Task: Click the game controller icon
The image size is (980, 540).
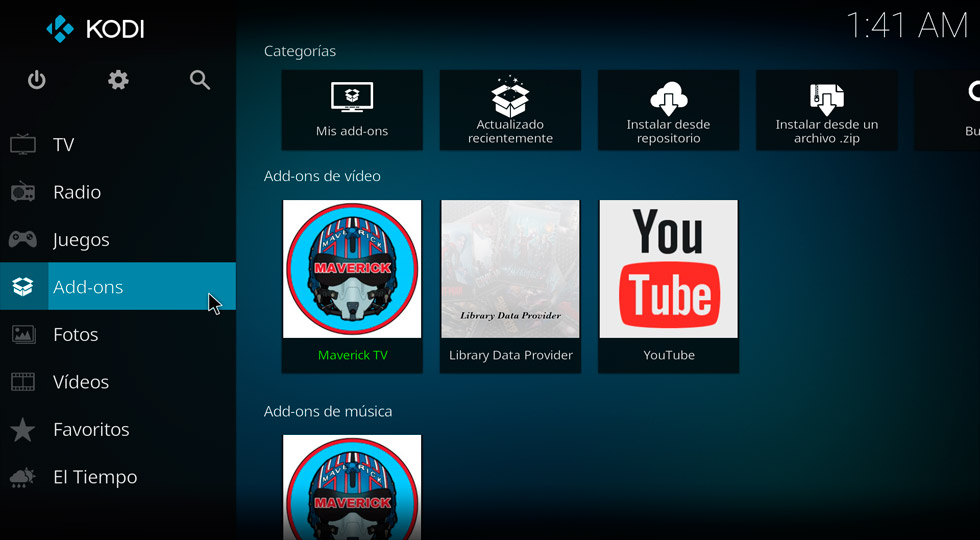Action: pos(23,239)
